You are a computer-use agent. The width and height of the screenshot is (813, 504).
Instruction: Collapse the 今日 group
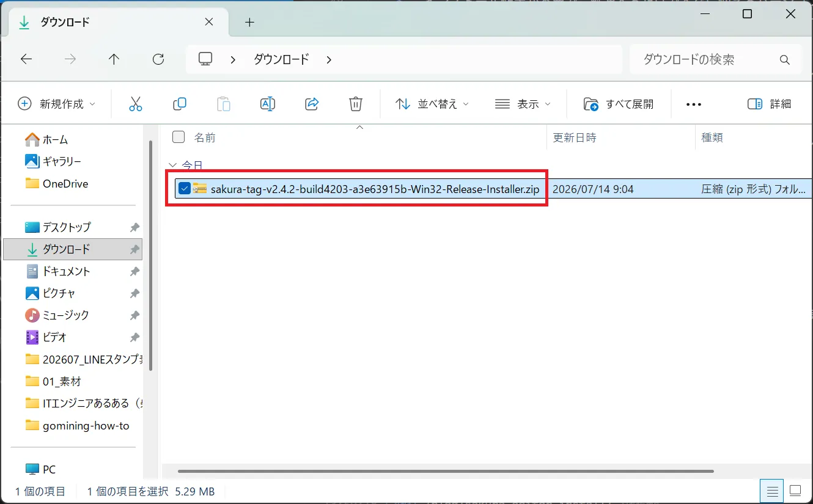(173, 166)
